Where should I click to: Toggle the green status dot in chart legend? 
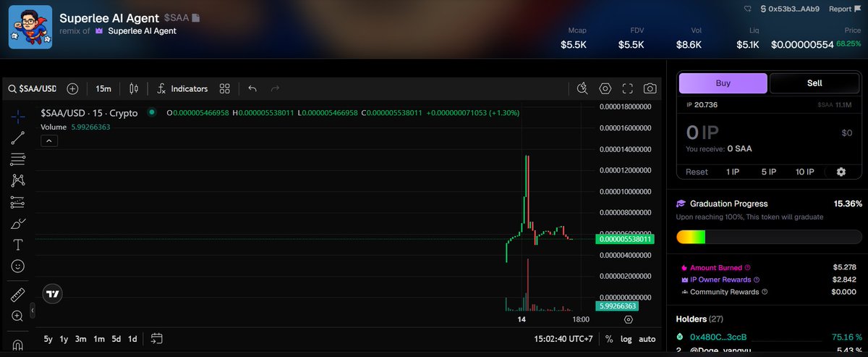pyautogui.click(x=152, y=112)
